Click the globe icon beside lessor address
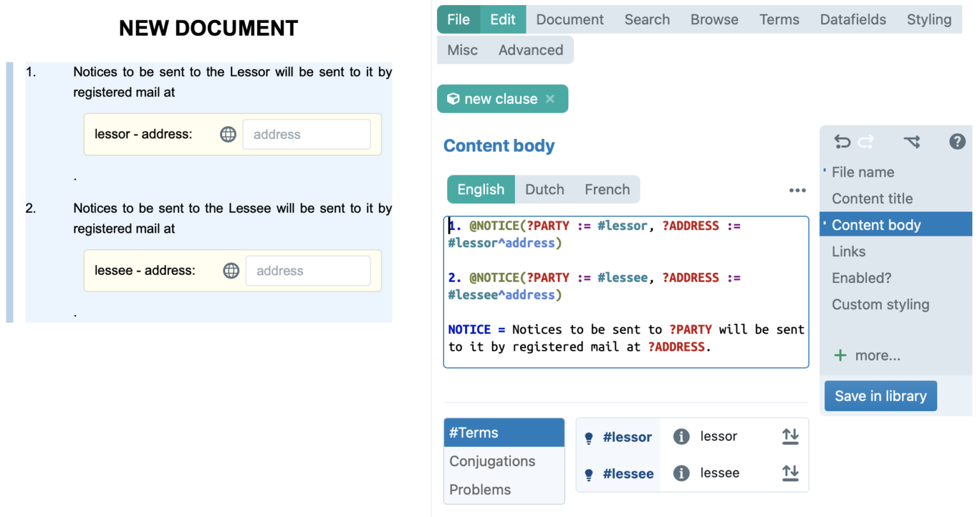Image resolution: width=980 pixels, height=517 pixels. pyautogui.click(x=228, y=135)
